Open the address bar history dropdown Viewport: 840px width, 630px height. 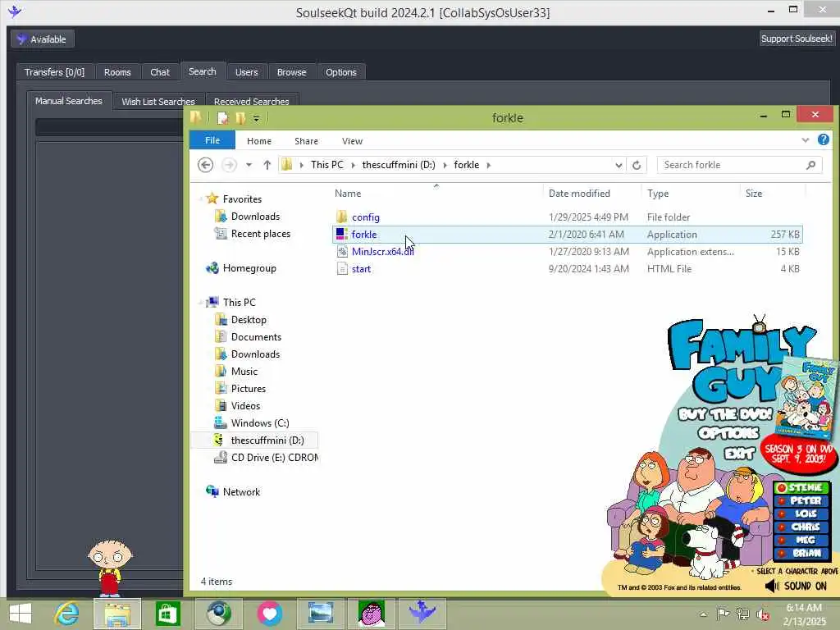coord(619,165)
